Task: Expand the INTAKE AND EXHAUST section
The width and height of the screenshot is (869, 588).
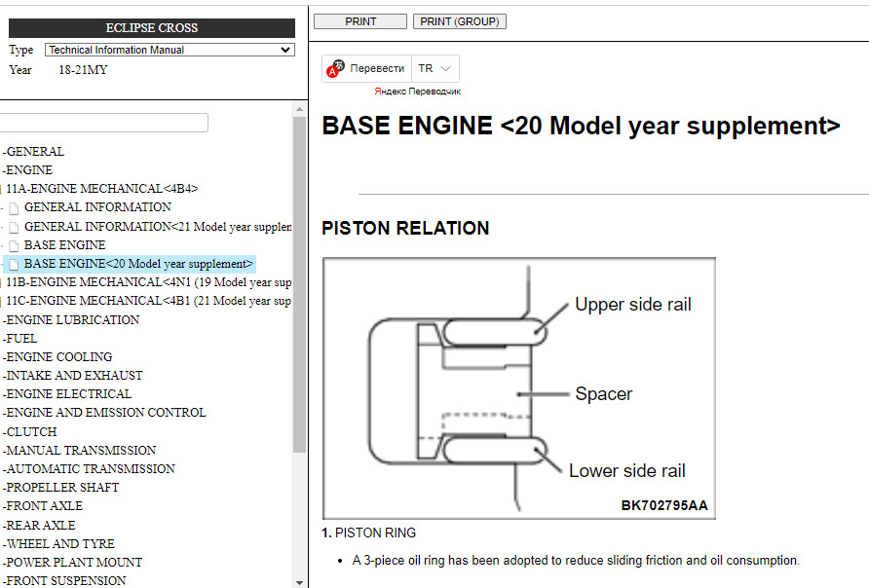Action: [73, 376]
